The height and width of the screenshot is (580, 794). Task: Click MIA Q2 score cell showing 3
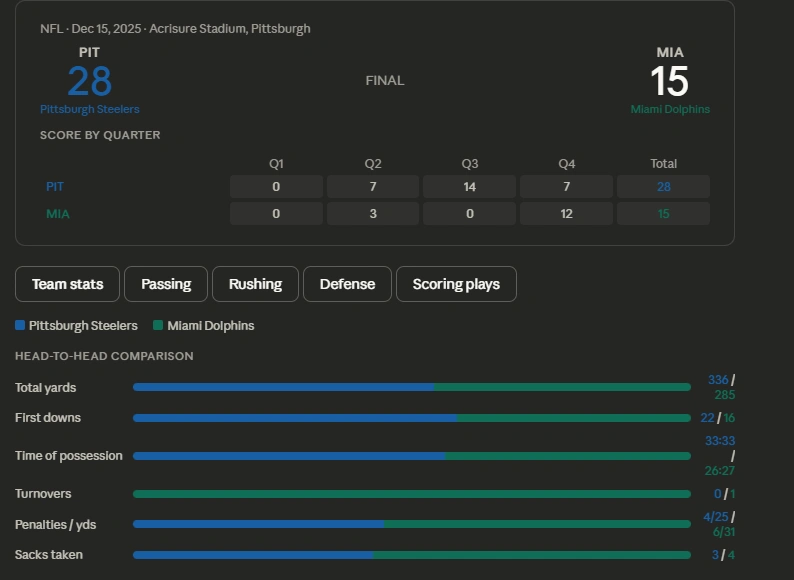pyautogui.click(x=373, y=214)
